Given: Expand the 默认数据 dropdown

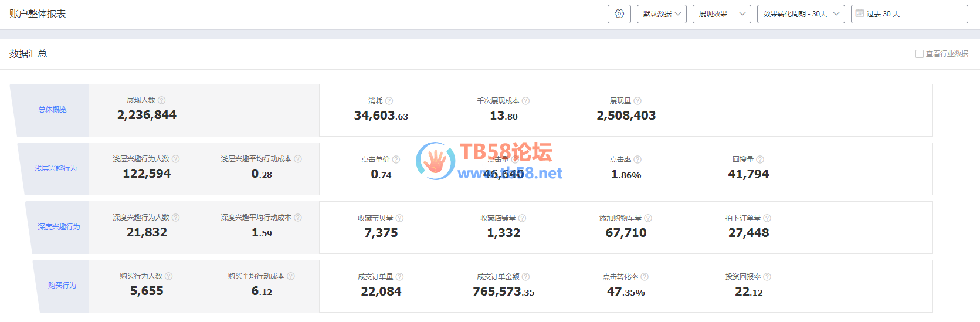Looking at the screenshot, I should tap(662, 14).
